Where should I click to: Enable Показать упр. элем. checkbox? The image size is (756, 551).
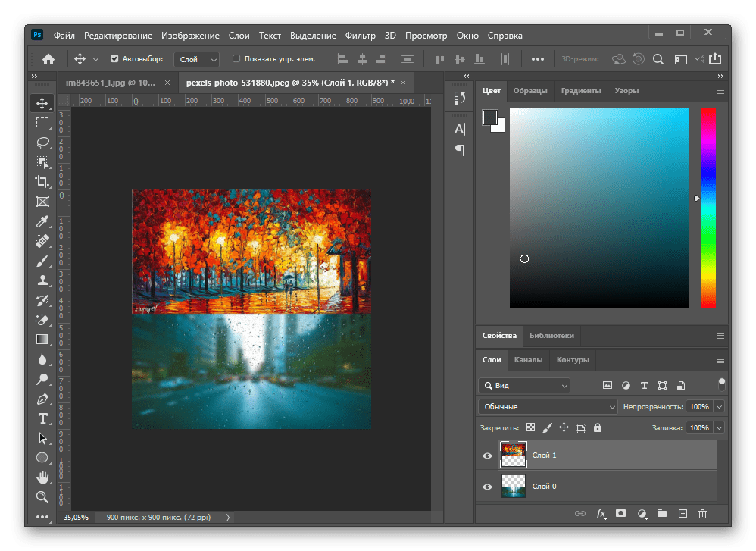[x=236, y=58]
